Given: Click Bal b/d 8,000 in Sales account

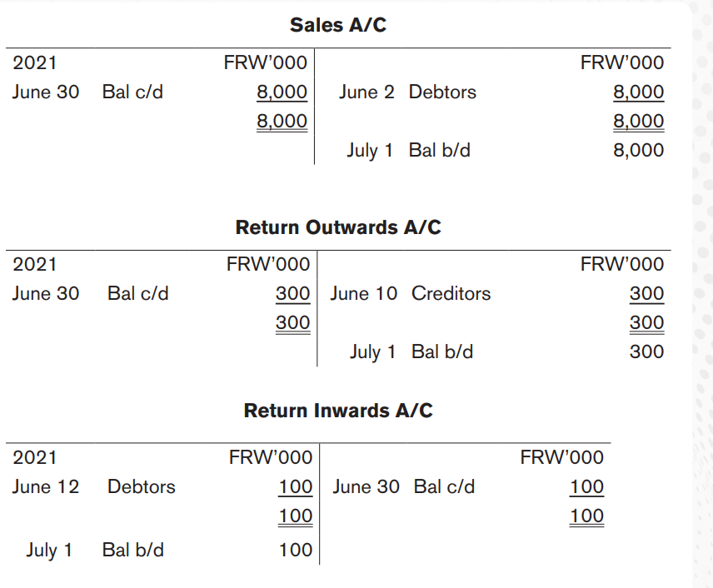Looking at the screenshot, I should (x=439, y=150).
